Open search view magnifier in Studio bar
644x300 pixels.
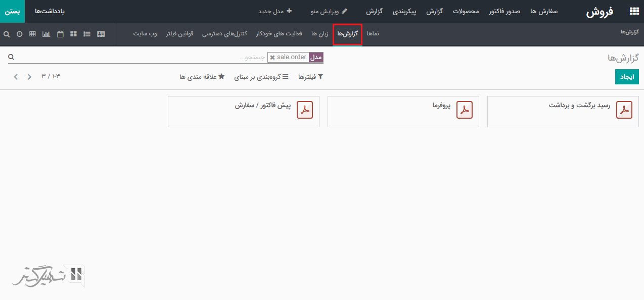7,34
